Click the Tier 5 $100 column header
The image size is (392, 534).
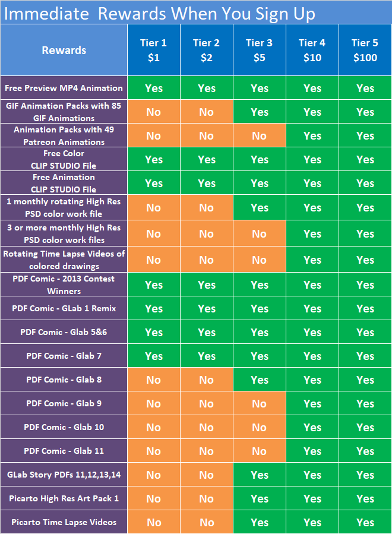(x=365, y=50)
